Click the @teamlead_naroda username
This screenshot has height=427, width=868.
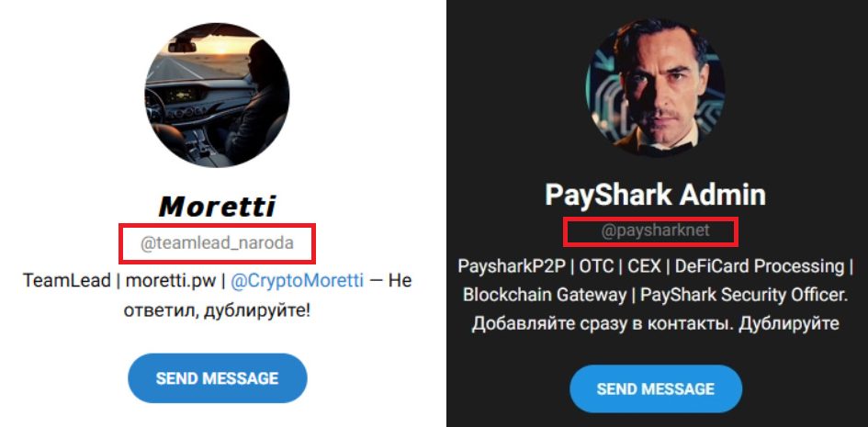217,243
